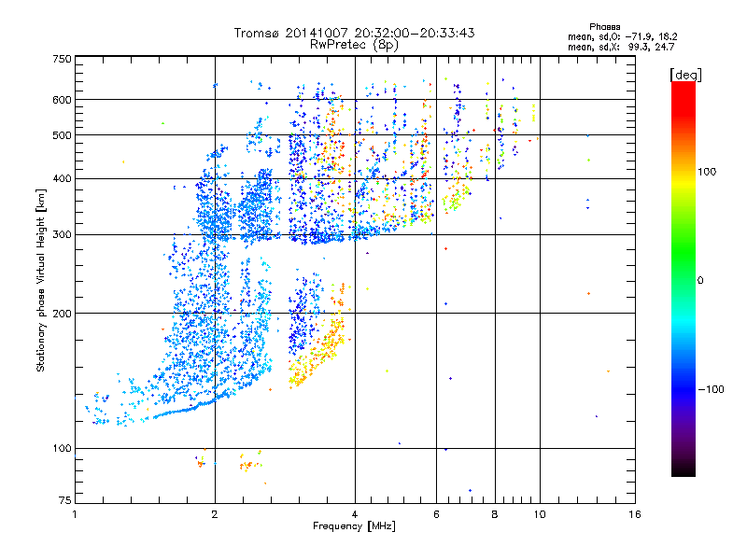Click the y-axis tick label '400'
Screen dimensions: 747x560
(62, 178)
